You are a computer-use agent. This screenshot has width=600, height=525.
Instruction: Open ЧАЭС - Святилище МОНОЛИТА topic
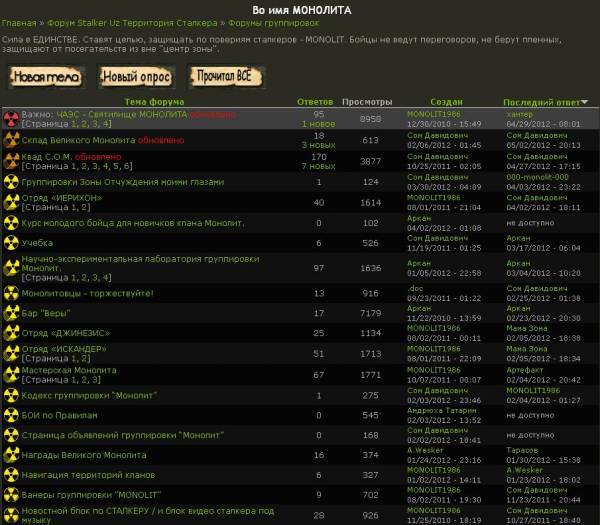[122, 114]
